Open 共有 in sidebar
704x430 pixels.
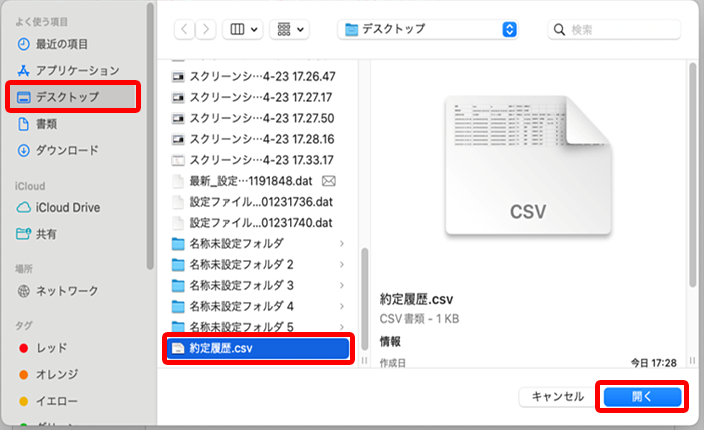tap(46, 233)
